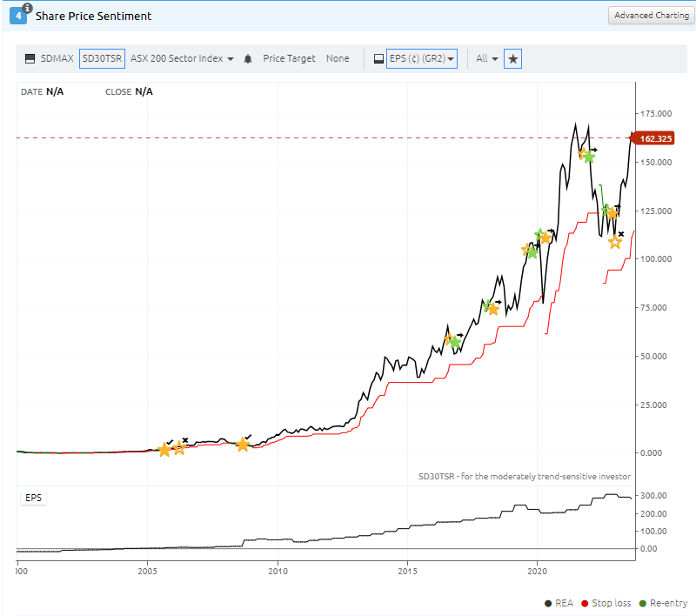
Task: Click the orange star marker near 2009
Action: point(243,445)
